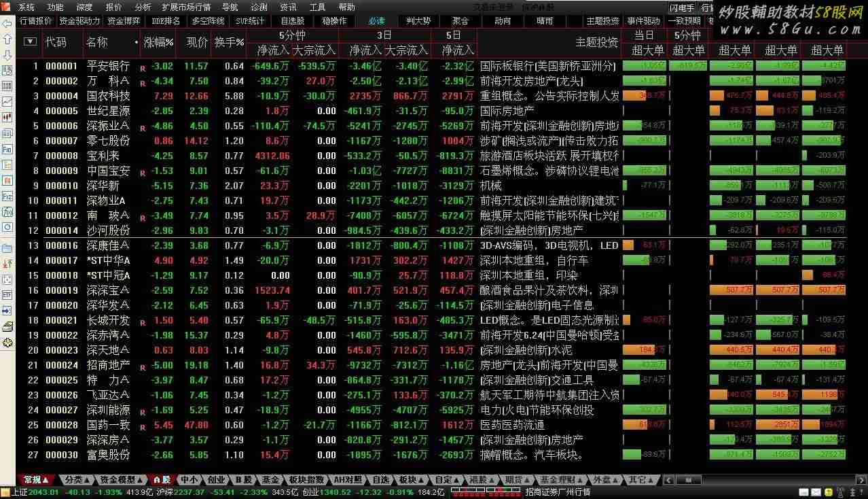Switch to the 事件驱动 tab
868x499 pixels.
(644, 21)
